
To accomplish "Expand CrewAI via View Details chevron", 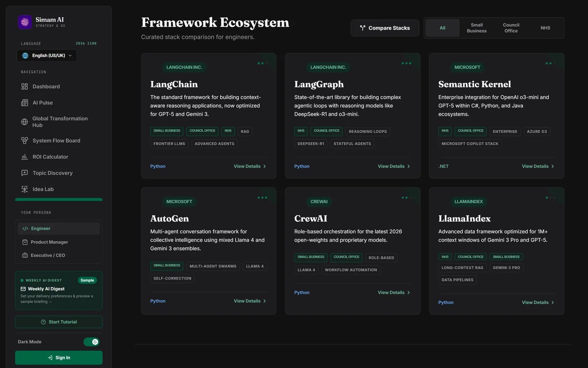I will pos(409,293).
